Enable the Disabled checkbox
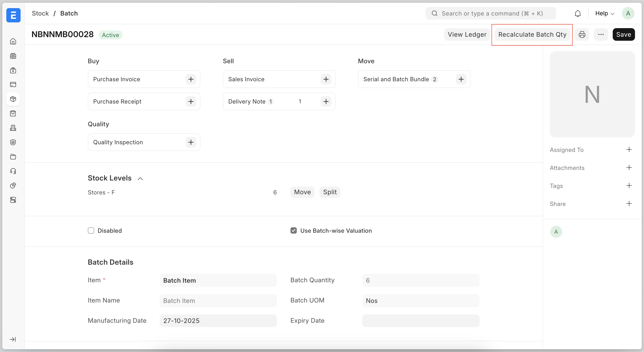Image resolution: width=644 pixels, height=352 pixels. pos(91,231)
